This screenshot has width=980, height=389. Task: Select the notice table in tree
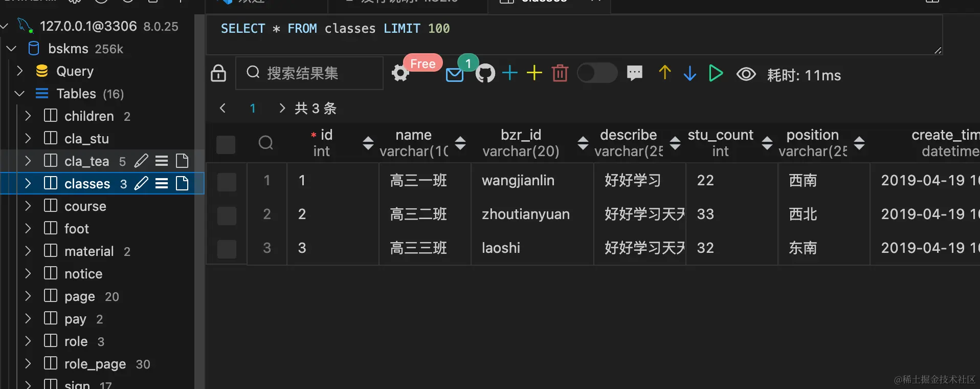(x=83, y=274)
